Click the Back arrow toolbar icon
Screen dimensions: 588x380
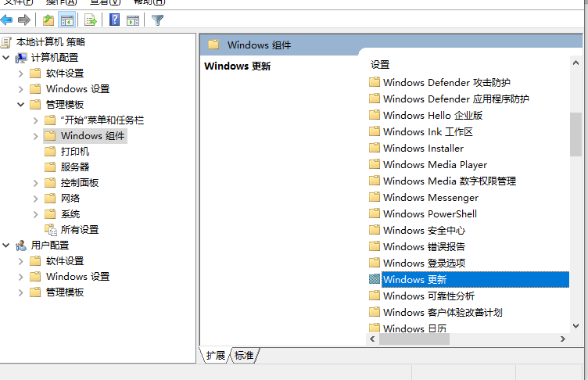(x=6, y=20)
